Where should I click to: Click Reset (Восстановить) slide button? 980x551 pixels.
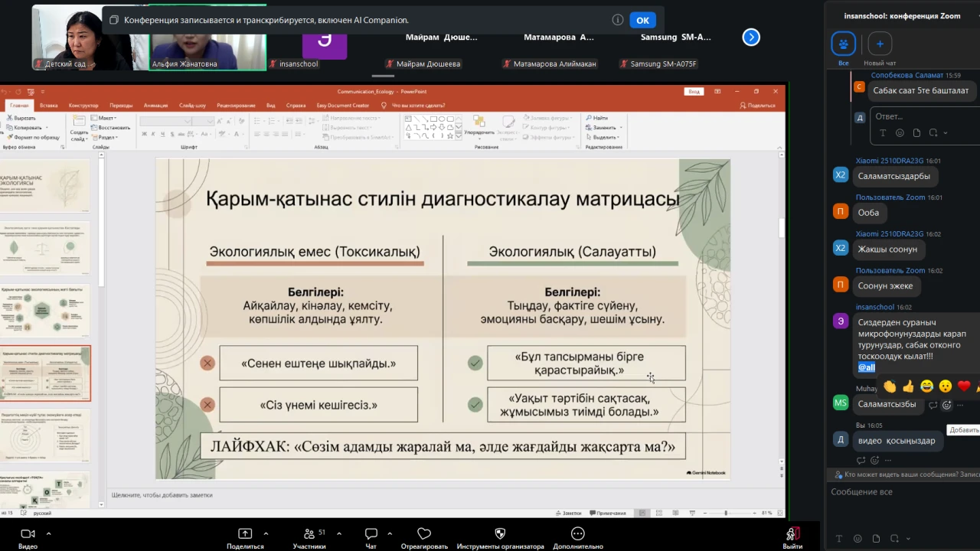click(111, 127)
